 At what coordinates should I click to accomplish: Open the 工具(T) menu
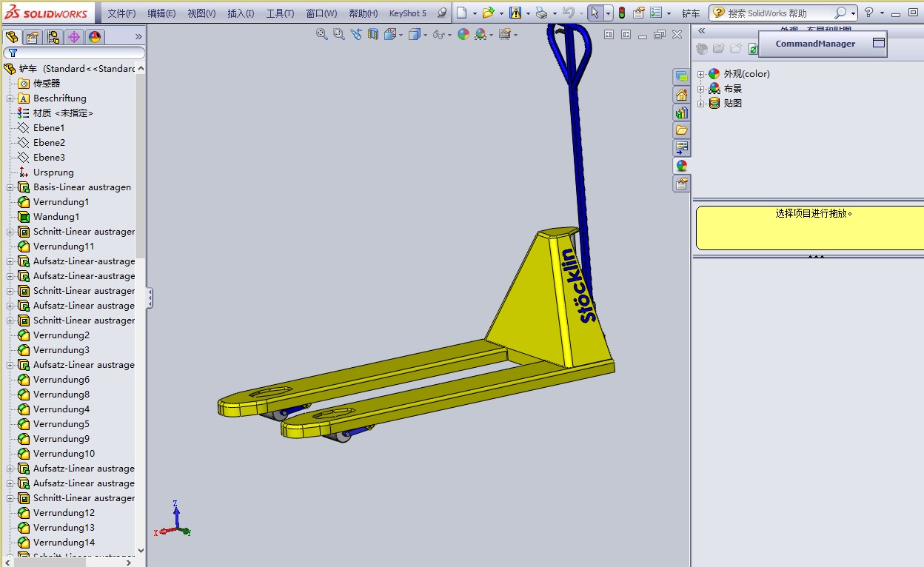point(280,13)
